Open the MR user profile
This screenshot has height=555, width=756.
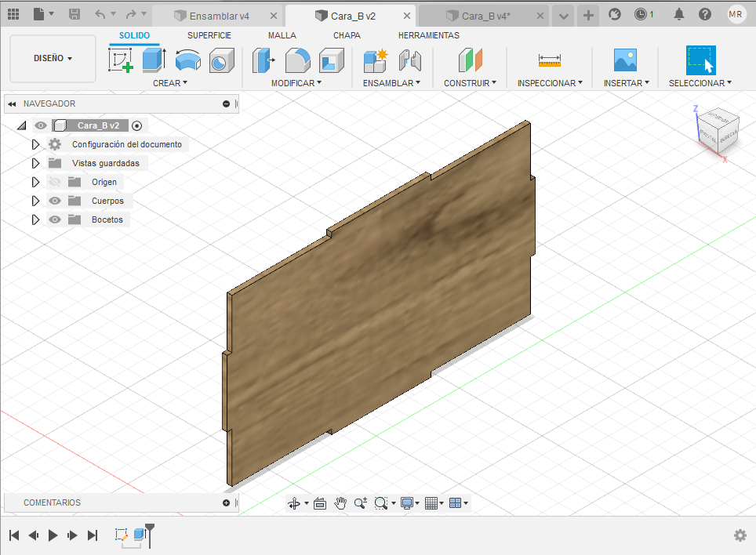[736, 14]
